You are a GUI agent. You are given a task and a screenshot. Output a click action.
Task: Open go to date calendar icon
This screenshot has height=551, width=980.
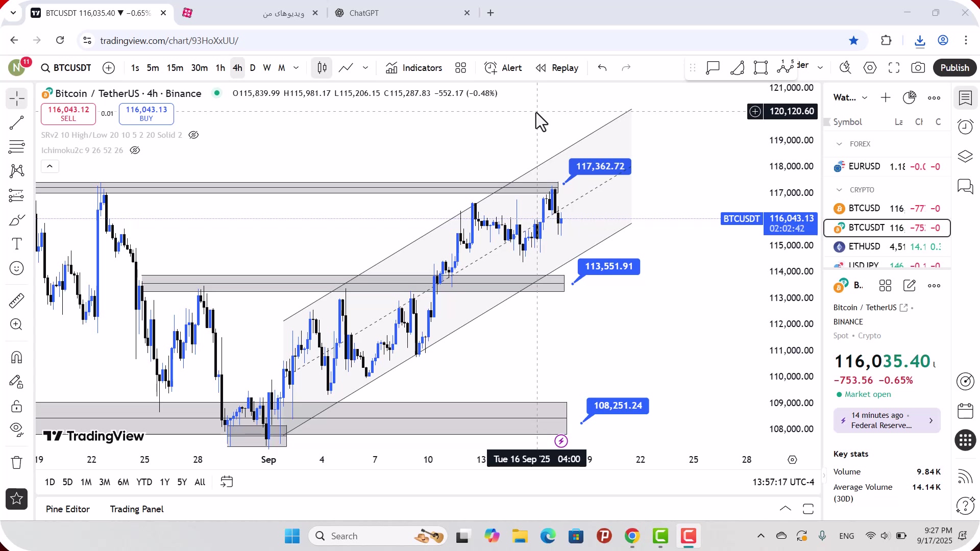coord(227,482)
